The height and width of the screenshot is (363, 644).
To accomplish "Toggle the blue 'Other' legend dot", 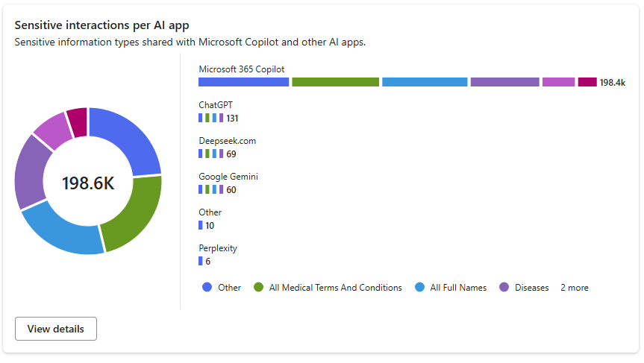I will tap(207, 287).
